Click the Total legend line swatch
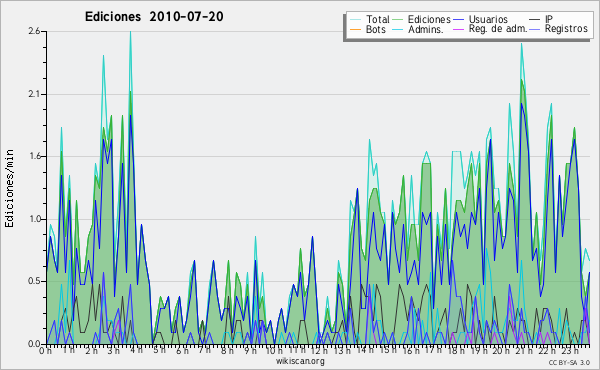The width and height of the screenshot is (600, 370). (356, 19)
